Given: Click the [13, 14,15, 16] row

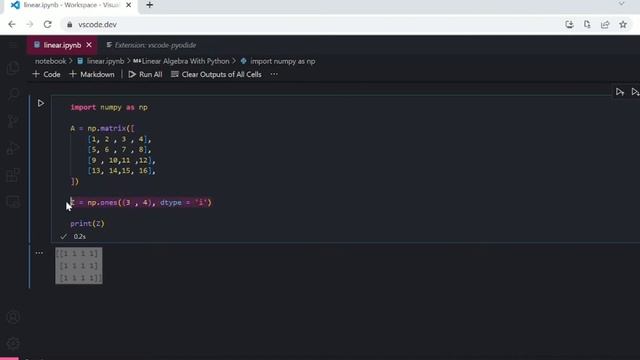Looking at the screenshot, I should pos(121,171).
